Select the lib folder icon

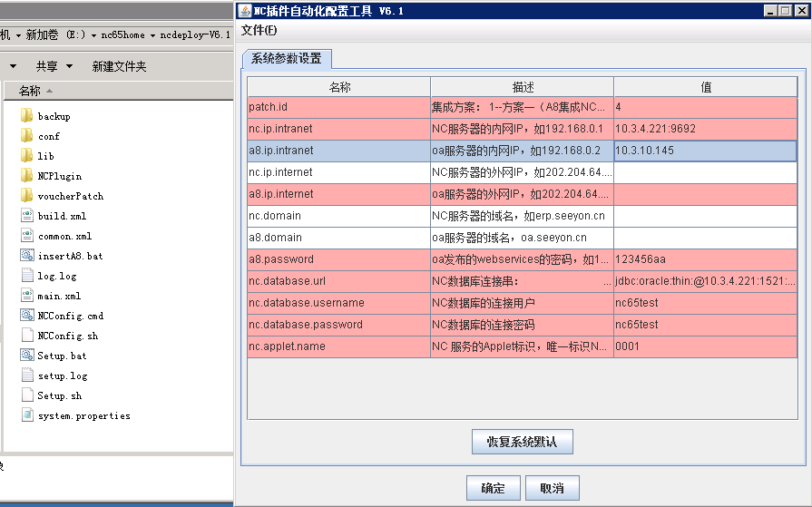27,155
